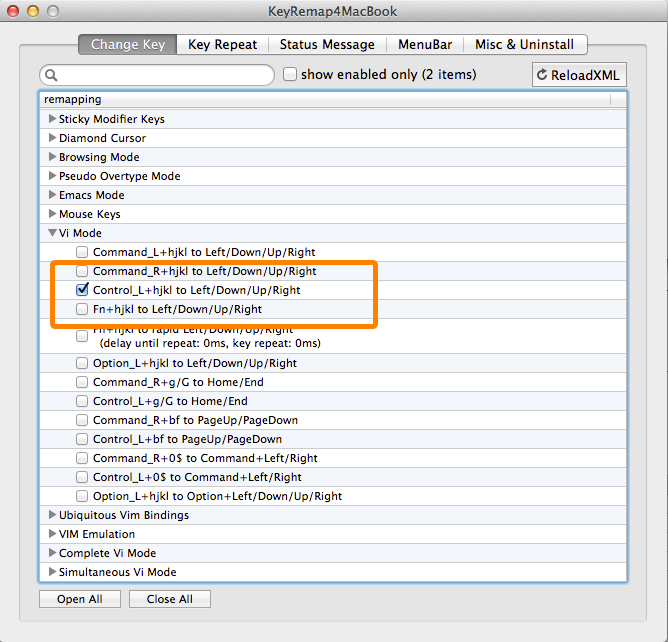This screenshot has width=668, height=642.
Task: Enable 'show enabled only' checkbox
Action: coord(290,74)
